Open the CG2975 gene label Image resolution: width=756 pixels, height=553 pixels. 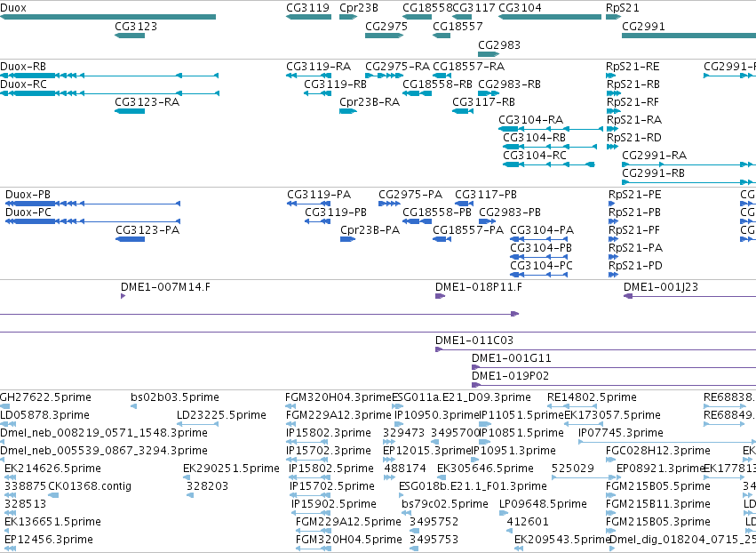[x=386, y=26]
